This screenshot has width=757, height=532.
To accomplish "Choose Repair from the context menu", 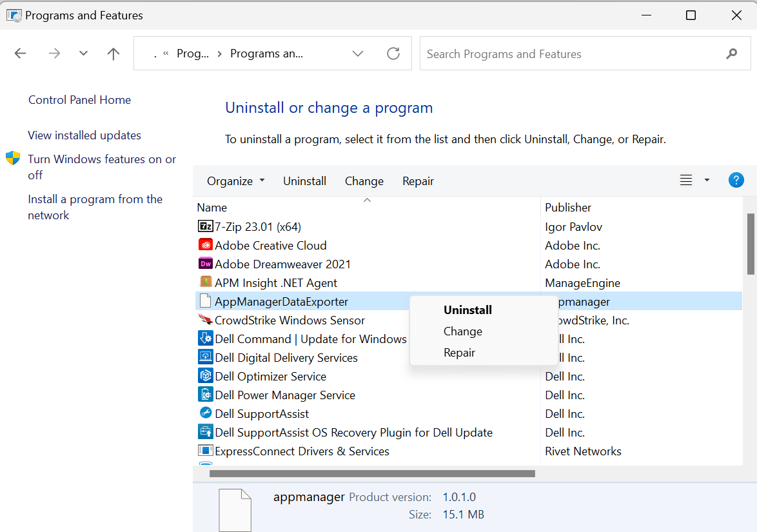I will coord(459,353).
